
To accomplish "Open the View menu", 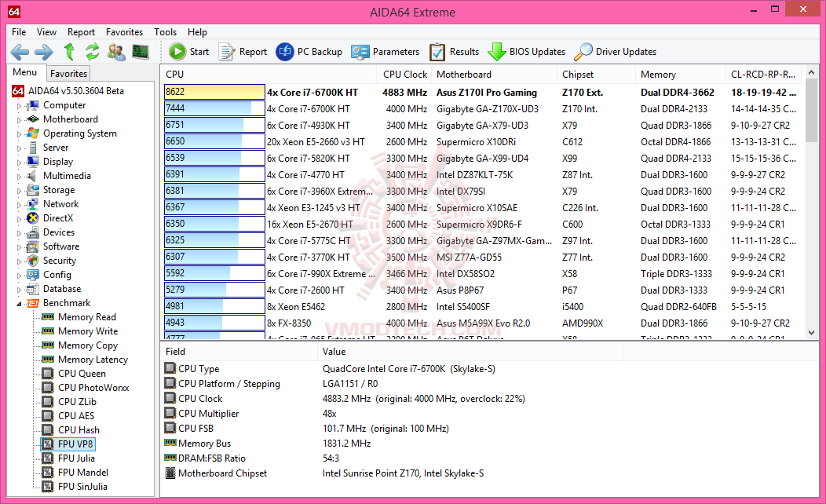I will click(46, 32).
